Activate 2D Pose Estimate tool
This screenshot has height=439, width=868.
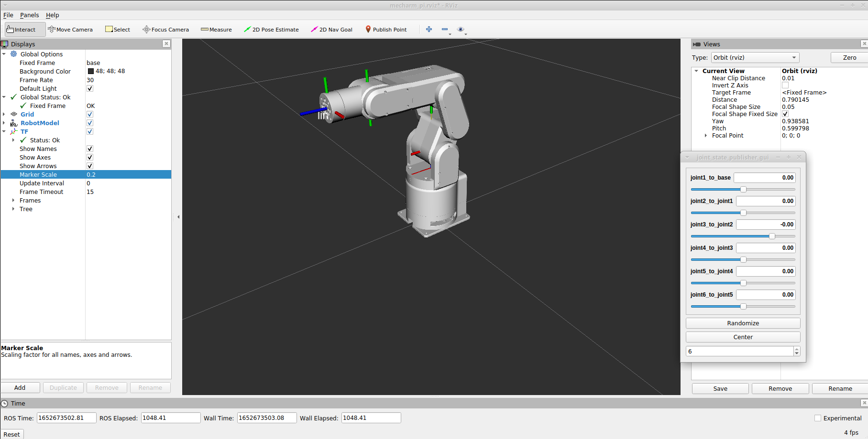pyautogui.click(x=271, y=30)
